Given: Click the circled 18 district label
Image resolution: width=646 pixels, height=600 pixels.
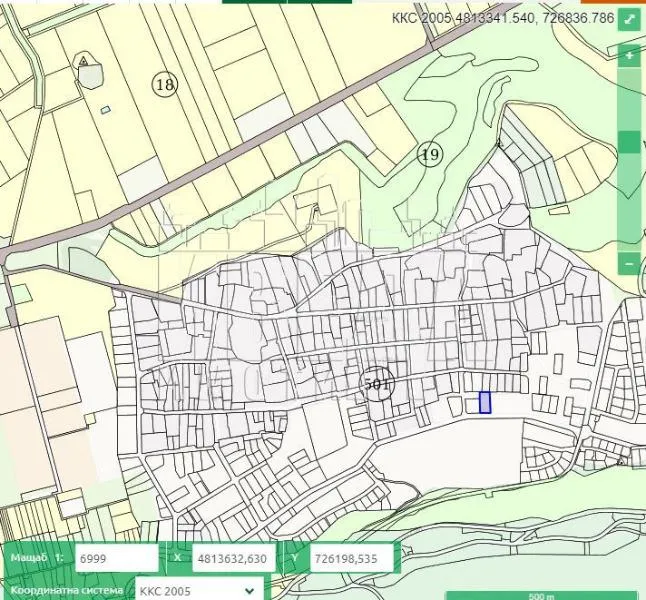Looking at the screenshot, I should 165,84.
